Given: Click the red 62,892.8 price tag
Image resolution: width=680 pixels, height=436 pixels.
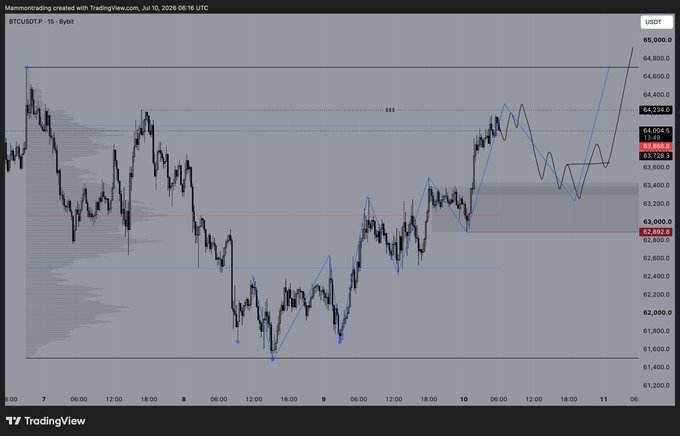Looking at the screenshot, I should click(657, 232).
